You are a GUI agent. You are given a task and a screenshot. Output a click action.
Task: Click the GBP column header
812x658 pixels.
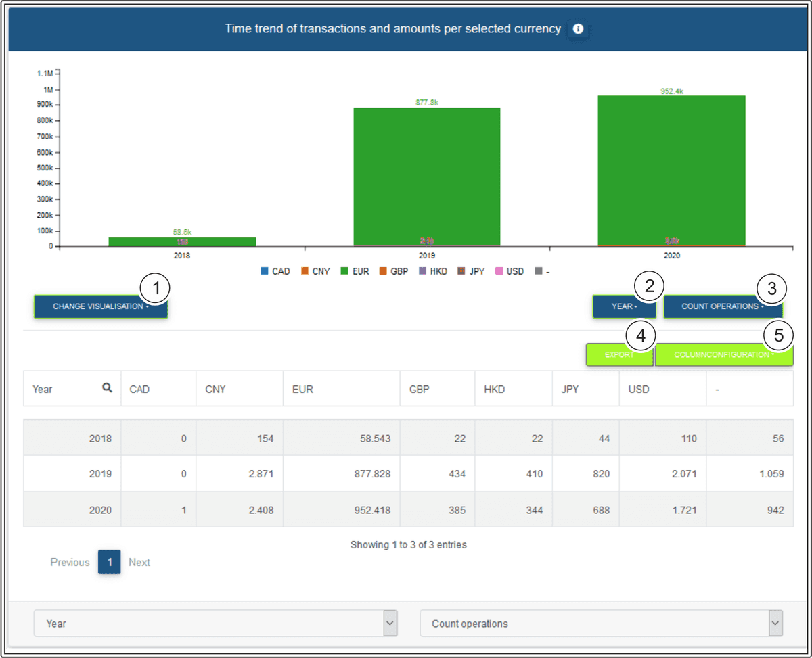click(x=419, y=390)
